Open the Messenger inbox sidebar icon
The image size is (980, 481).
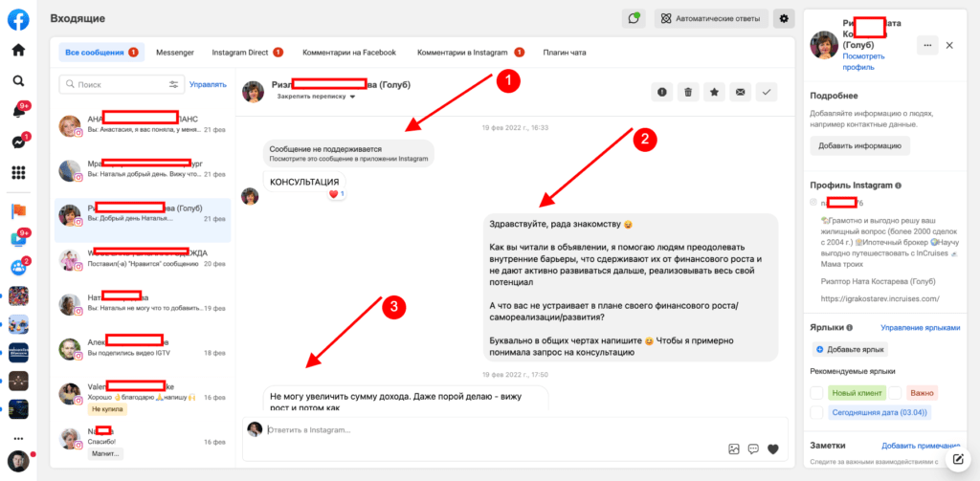click(18, 142)
